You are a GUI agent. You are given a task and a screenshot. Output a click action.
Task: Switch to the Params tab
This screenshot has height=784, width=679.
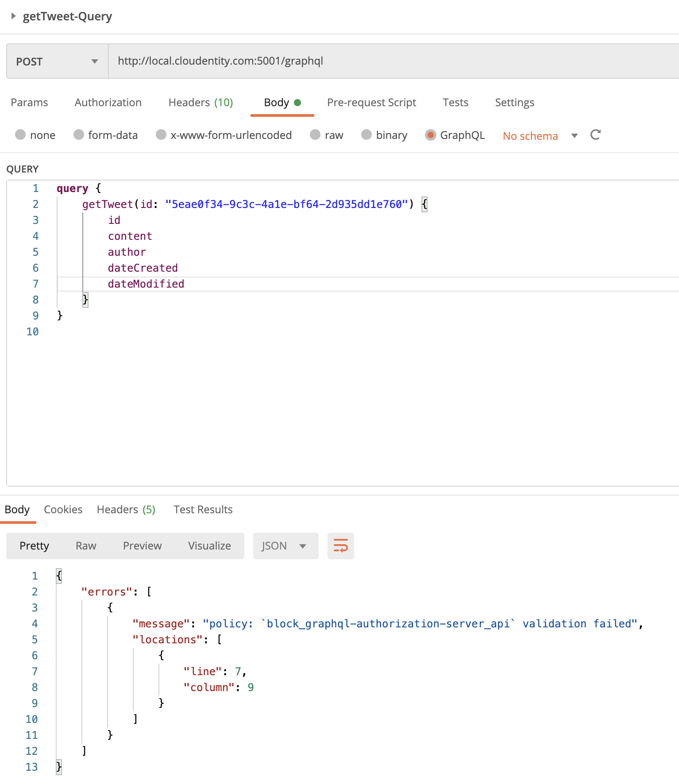tap(29, 103)
